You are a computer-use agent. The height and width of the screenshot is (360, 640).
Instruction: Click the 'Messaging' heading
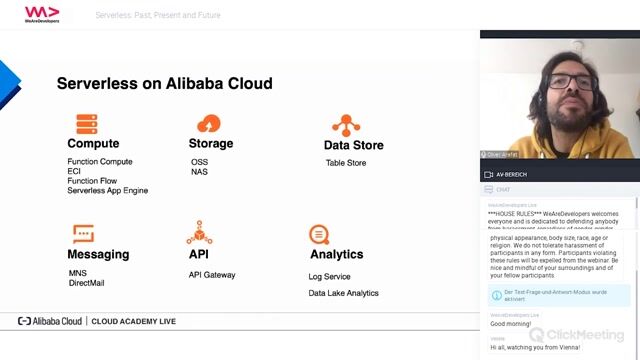tap(98, 254)
